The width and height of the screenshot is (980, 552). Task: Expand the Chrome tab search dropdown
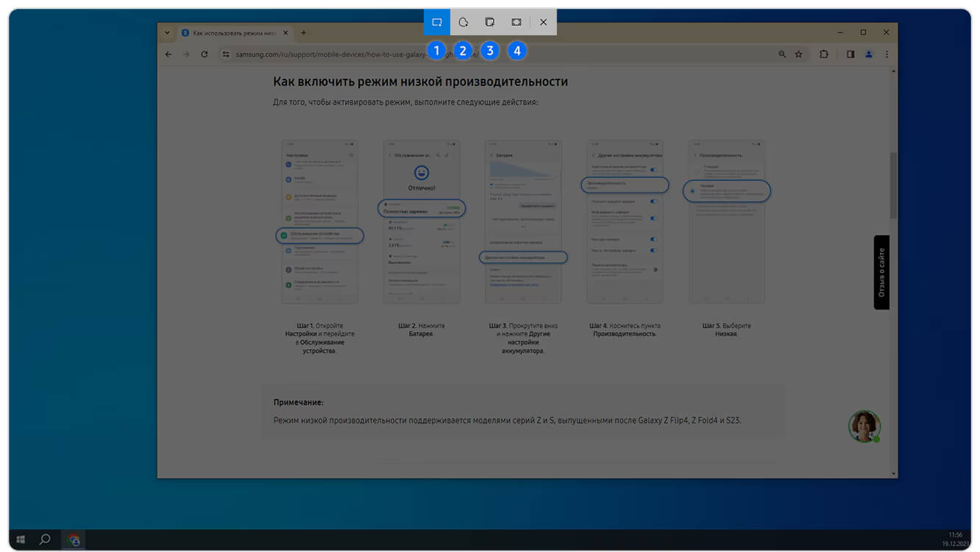tap(167, 33)
